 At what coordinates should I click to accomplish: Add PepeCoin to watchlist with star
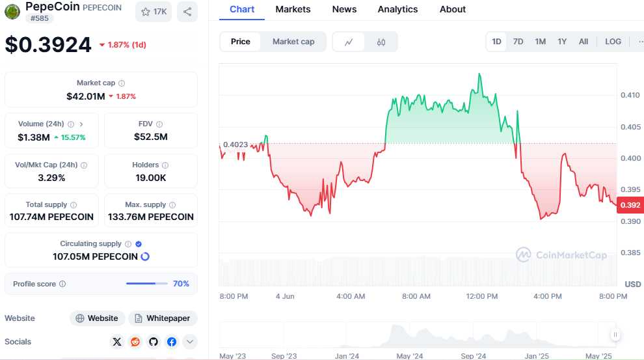pos(154,12)
